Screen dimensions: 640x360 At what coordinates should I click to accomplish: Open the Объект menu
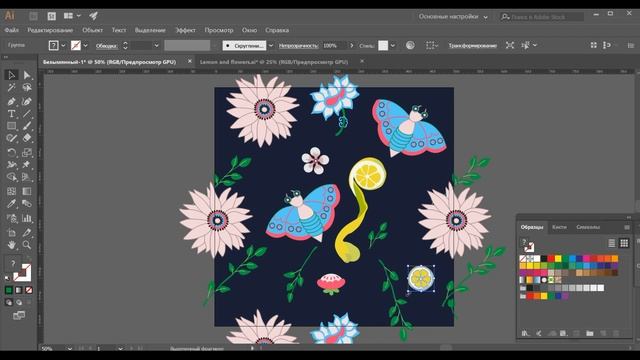coord(92,30)
